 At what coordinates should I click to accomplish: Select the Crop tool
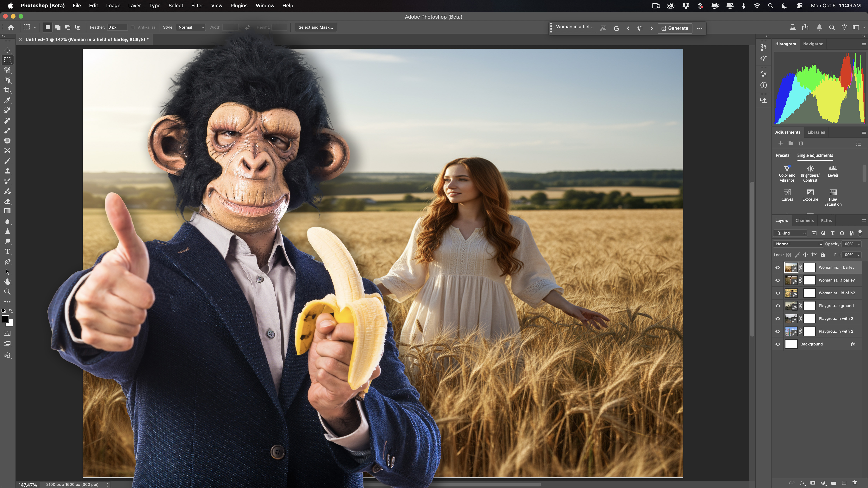7,90
